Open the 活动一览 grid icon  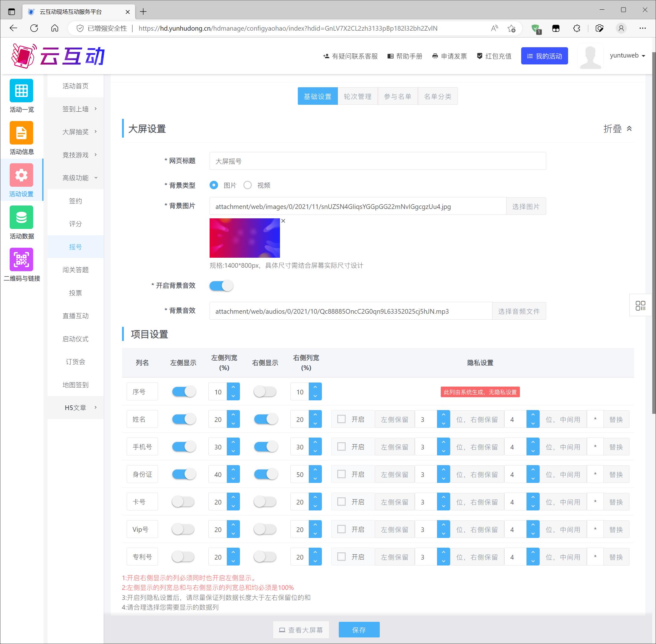pyautogui.click(x=21, y=90)
